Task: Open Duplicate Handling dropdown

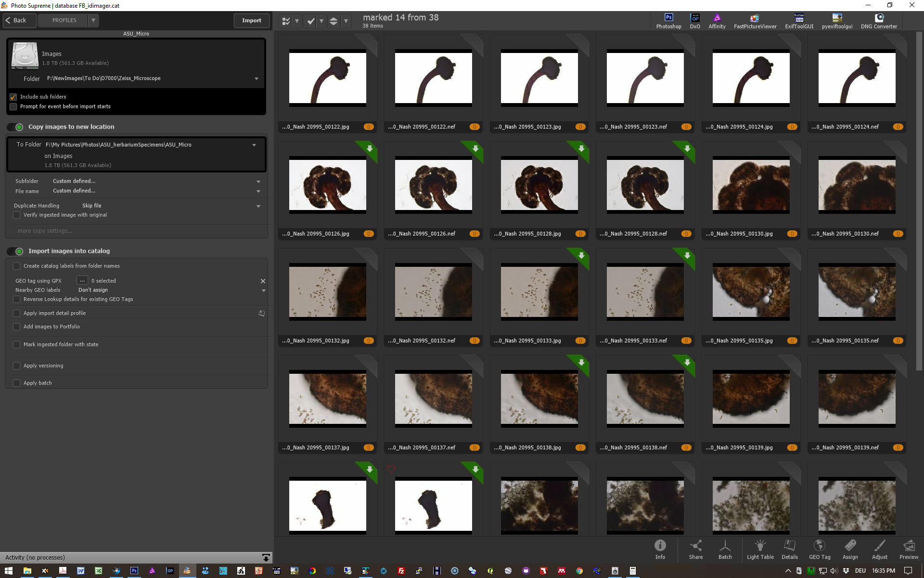Action: [x=258, y=206]
